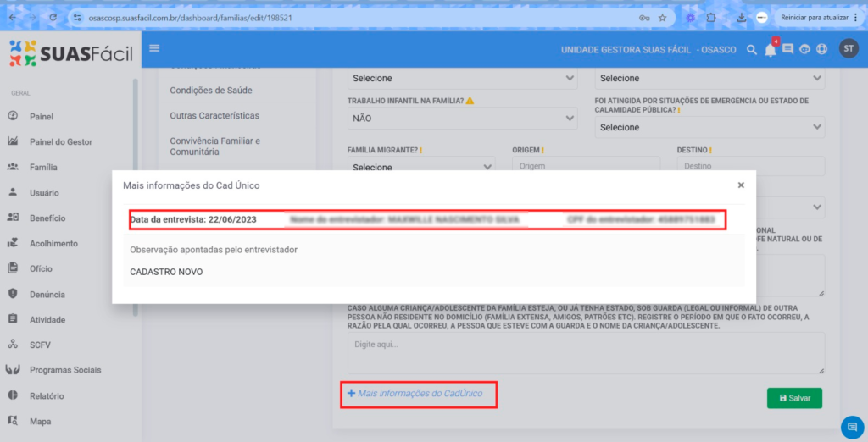The height and width of the screenshot is (442, 868).
Task: Click the SCFV sidebar icon
Action: point(13,344)
